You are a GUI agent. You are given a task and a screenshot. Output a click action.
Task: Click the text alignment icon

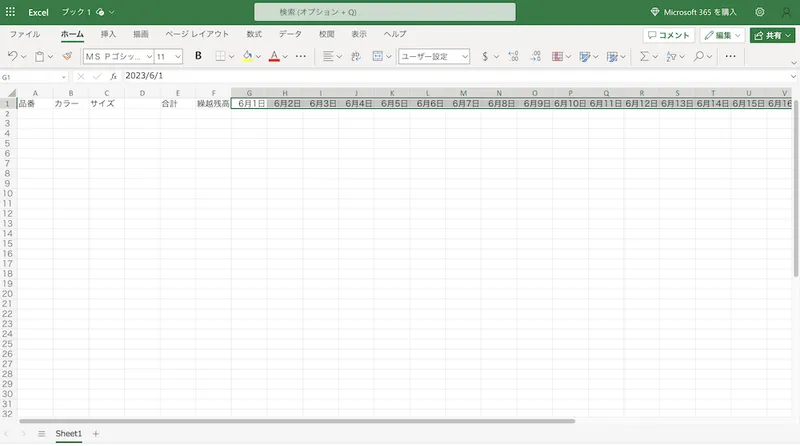pyautogui.click(x=328, y=56)
